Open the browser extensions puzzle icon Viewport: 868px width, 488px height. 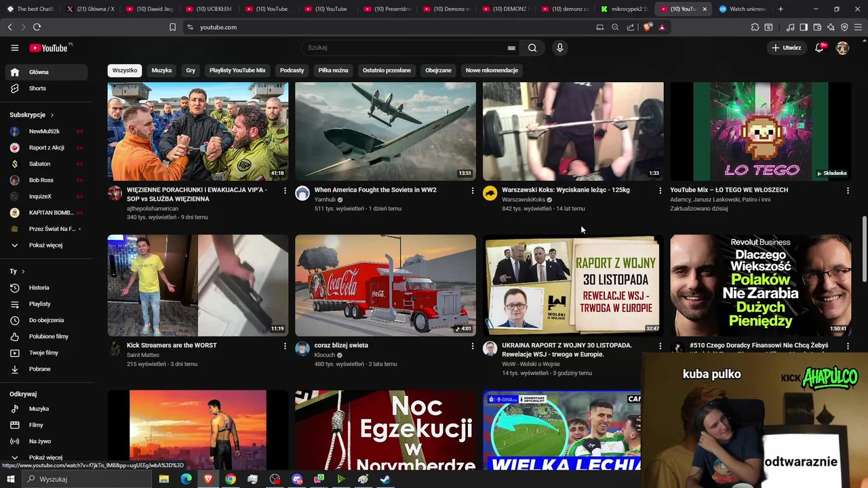[755, 27]
